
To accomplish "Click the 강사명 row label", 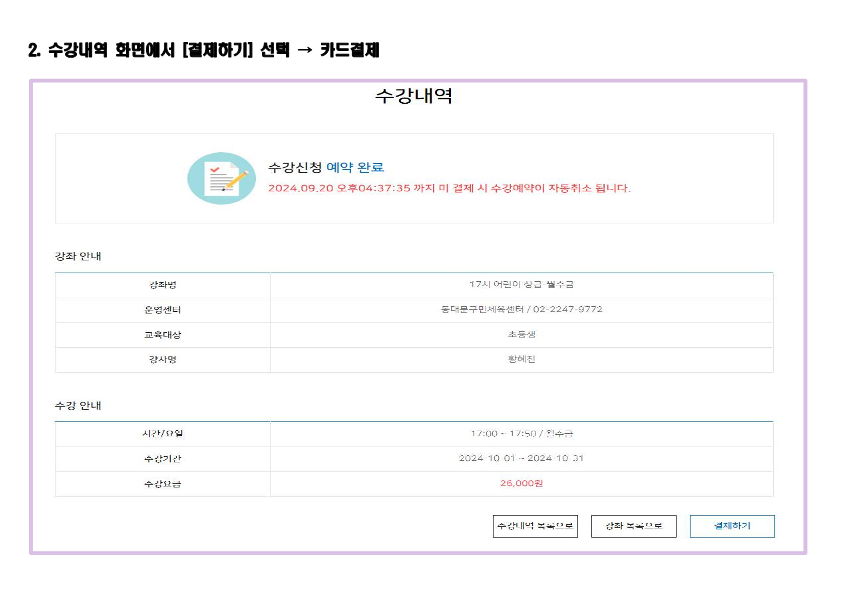I will pos(162,360).
